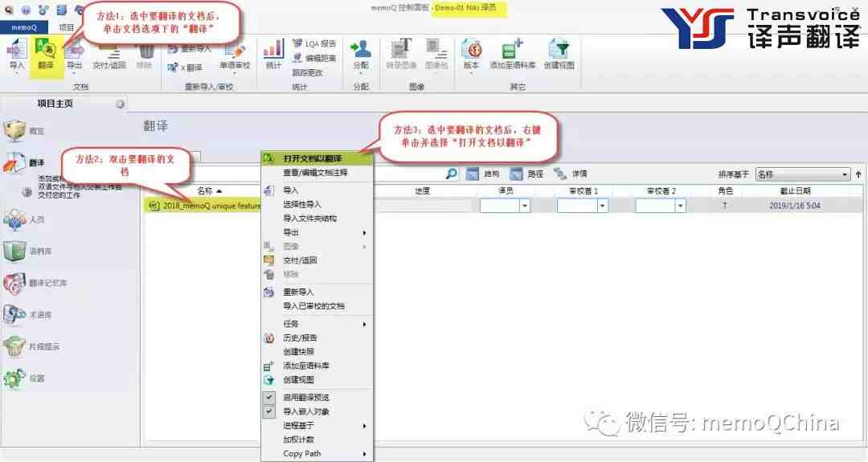Click the highlighted 翻译 (Translate) ribbon icon

45,55
